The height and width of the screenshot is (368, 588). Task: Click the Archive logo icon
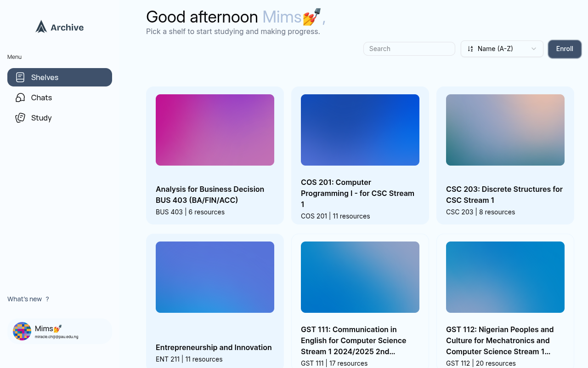41,27
